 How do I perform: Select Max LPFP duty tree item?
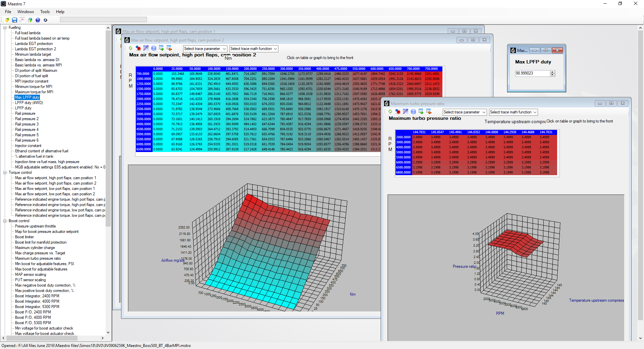27,97
